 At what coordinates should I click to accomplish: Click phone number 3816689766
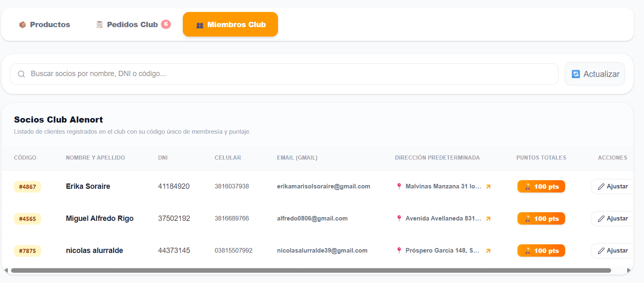(x=232, y=218)
